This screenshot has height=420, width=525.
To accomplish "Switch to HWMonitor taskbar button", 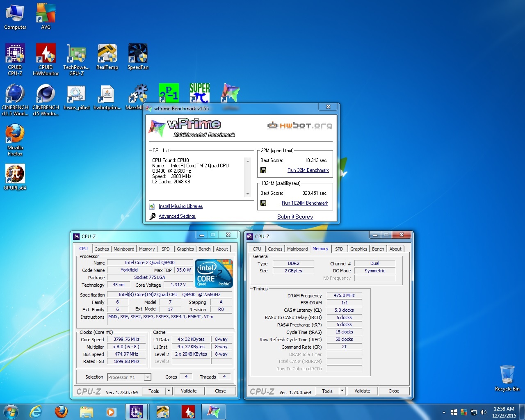I will 188,412.
